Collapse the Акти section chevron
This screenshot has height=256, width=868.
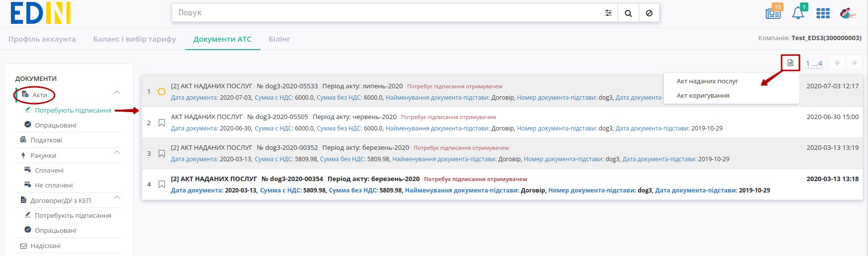[x=117, y=92]
